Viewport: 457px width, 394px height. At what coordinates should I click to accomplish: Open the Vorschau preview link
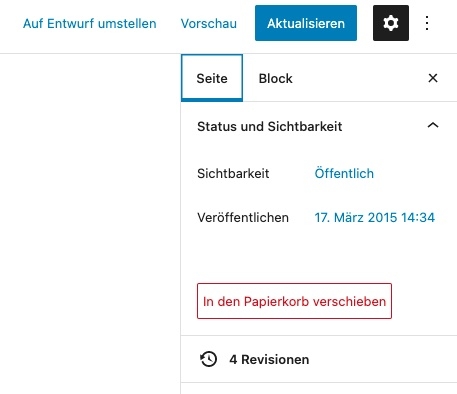click(209, 23)
